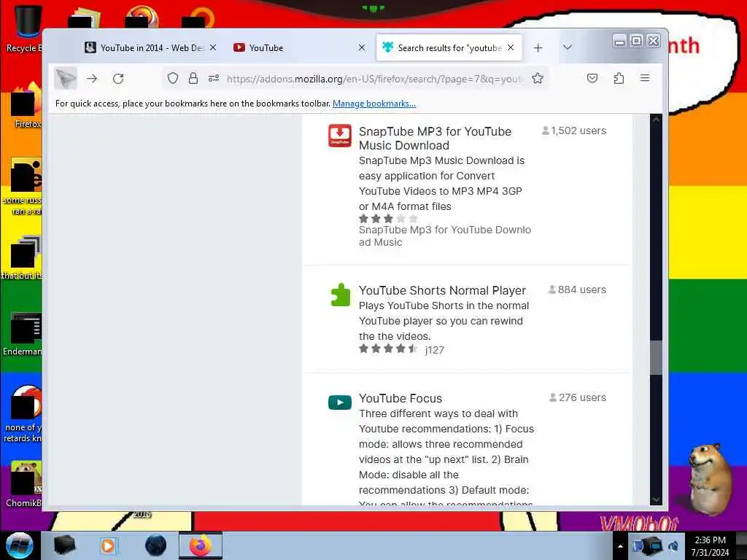747x560 pixels.
Task: Save page to Pocket
Action: pyautogui.click(x=592, y=78)
